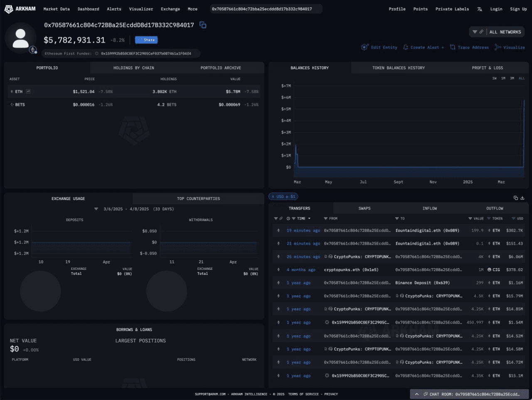Click the ETH price chart icon
This screenshot has height=400, width=532.
click(x=28, y=91)
